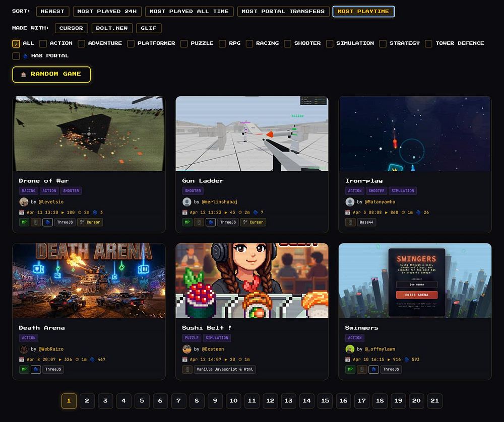Click portal badge icon on Swingers card
Viewport: 504px width, 422px height.
pyautogui.click(x=373, y=369)
